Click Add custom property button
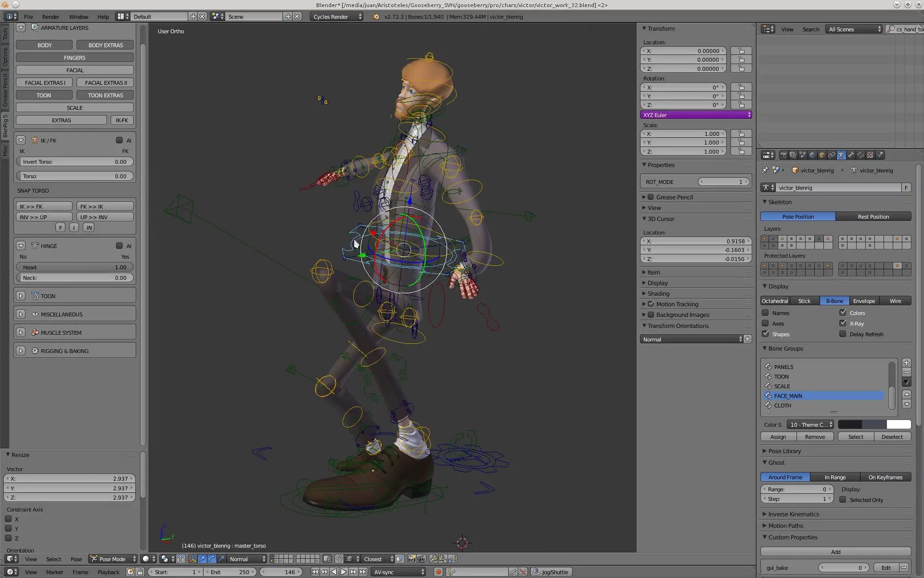The height and width of the screenshot is (578, 924). [835, 552]
